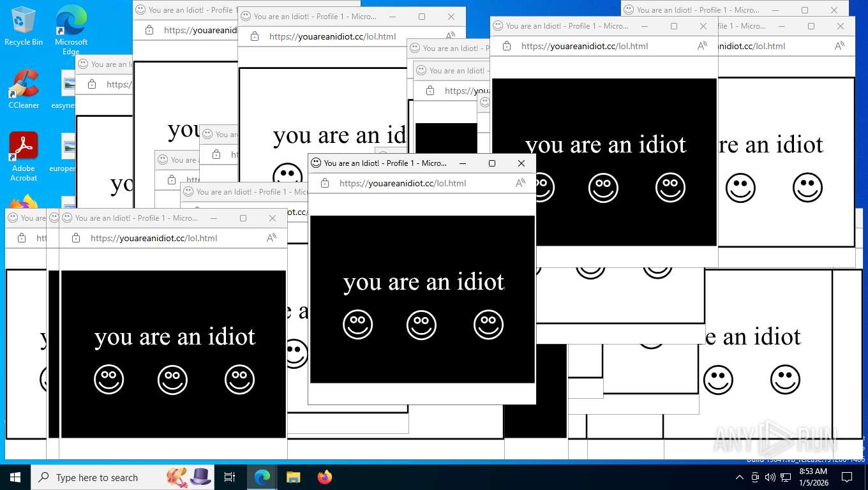The height and width of the screenshot is (490, 868).
Task: Maximize the top-center white-page popup window
Action: tap(422, 17)
